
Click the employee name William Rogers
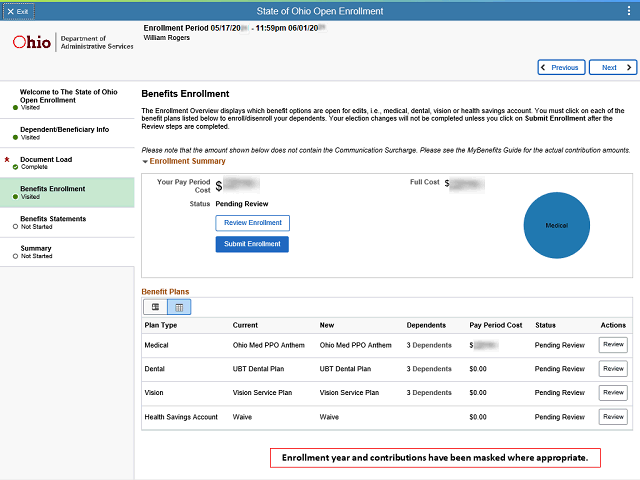pyautogui.click(x=167, y=38)
